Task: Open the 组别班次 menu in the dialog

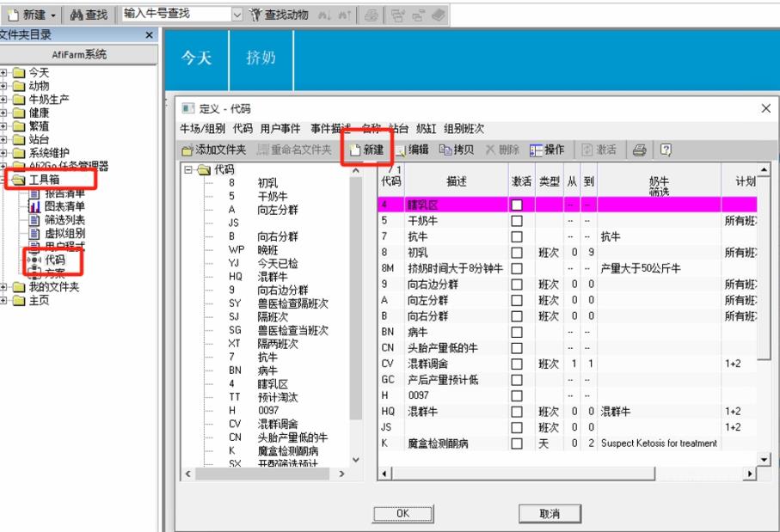Action: [x=464, y=129]
